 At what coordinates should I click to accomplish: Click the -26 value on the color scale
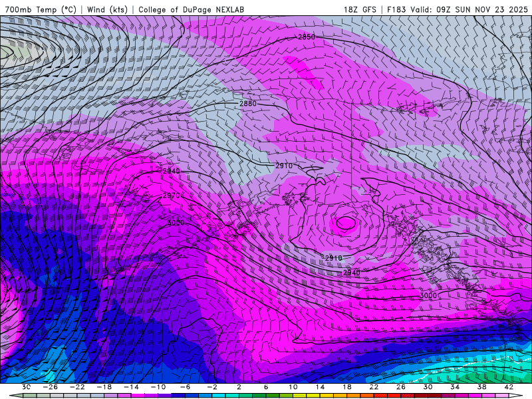tap(51, 387)
